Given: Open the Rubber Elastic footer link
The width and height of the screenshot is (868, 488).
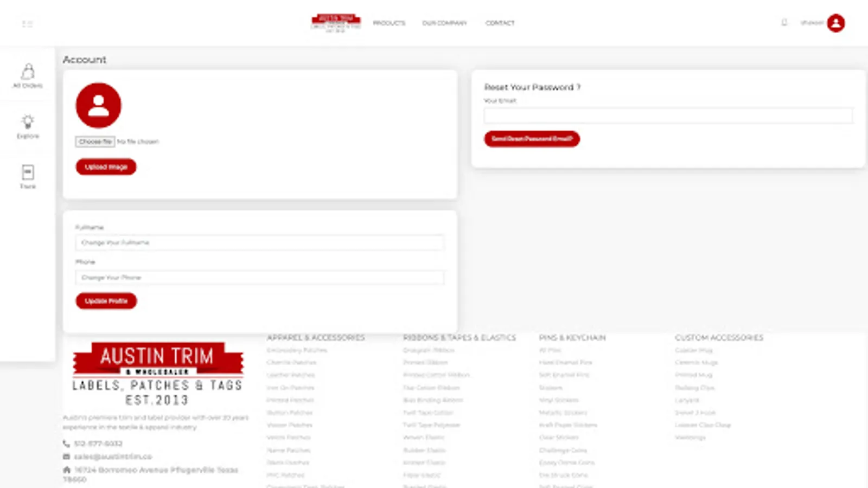Looking at the screenshot, I should click(x=424, y=450).
